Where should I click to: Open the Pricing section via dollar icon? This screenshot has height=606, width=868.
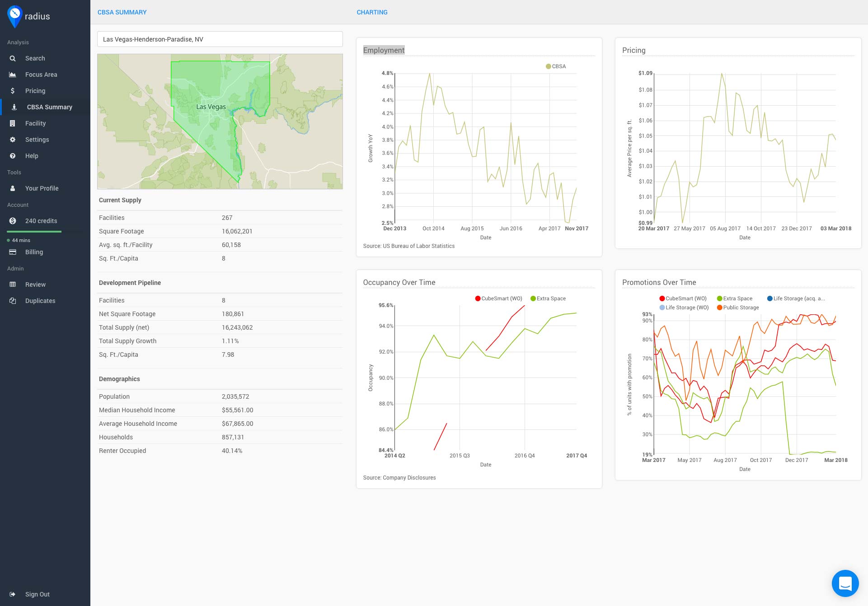pyautogui.click(x=12, y=91)
